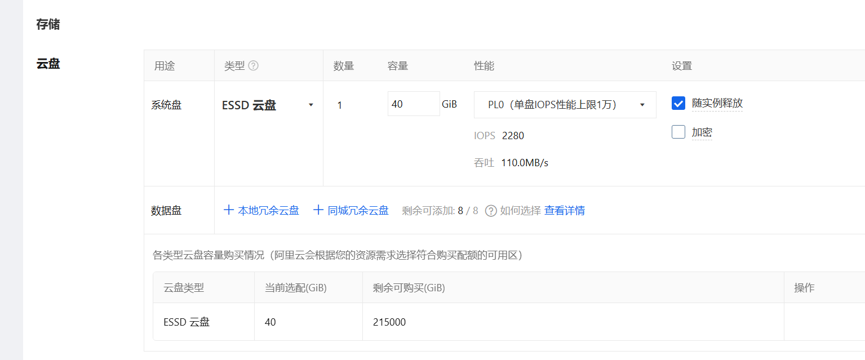This screenshot has height=360, width=865.
Task: Click the 剩余可购买(GiB) table header
Action: click(409, 287)
